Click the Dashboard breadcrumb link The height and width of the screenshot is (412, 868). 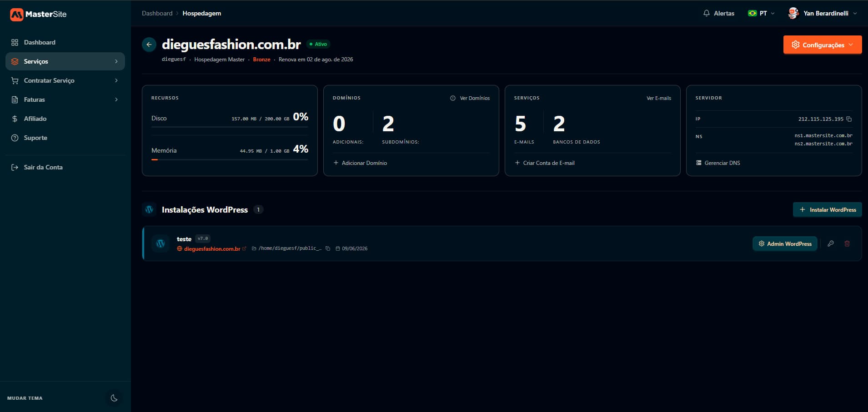(x=157, y=13)
